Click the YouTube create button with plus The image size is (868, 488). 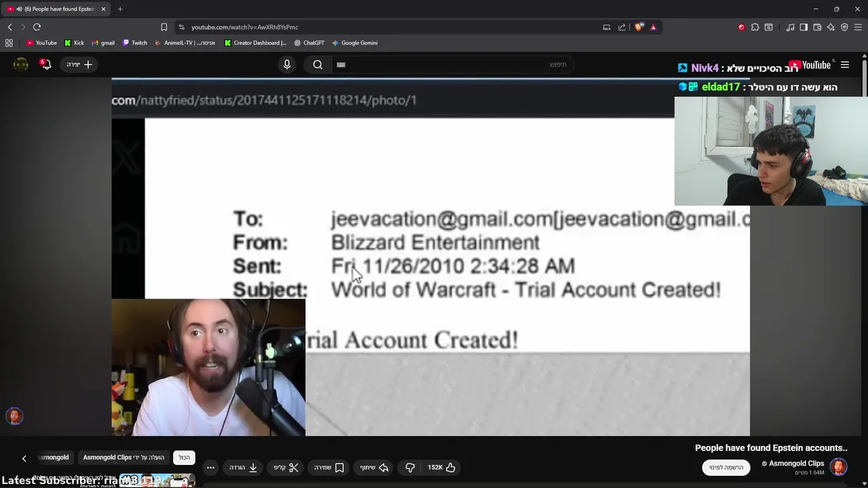pos(79,64)
